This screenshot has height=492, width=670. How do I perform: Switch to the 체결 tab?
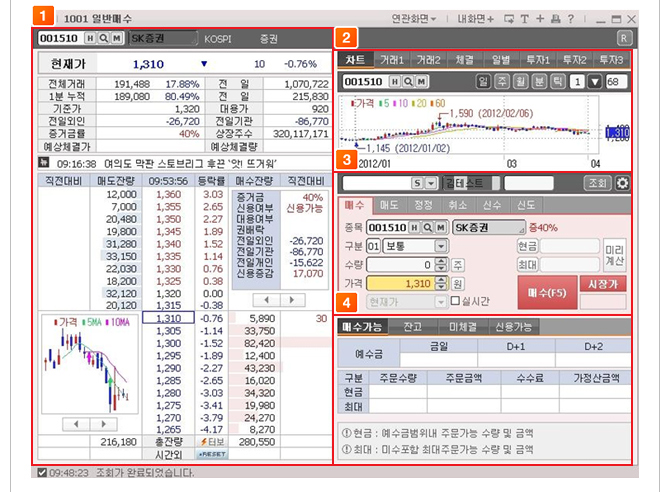click(x=465, y=60)
